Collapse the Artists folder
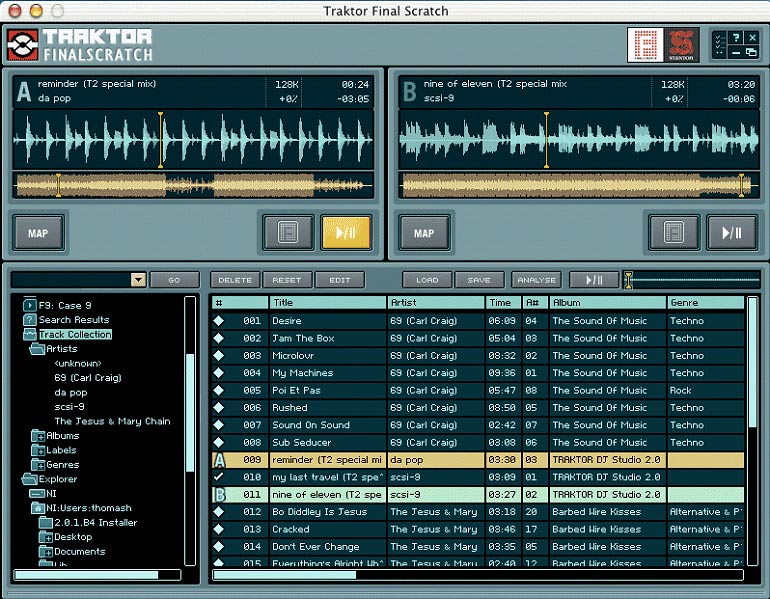The width and height of the screenshot is (770, 599). pos(37,349)
